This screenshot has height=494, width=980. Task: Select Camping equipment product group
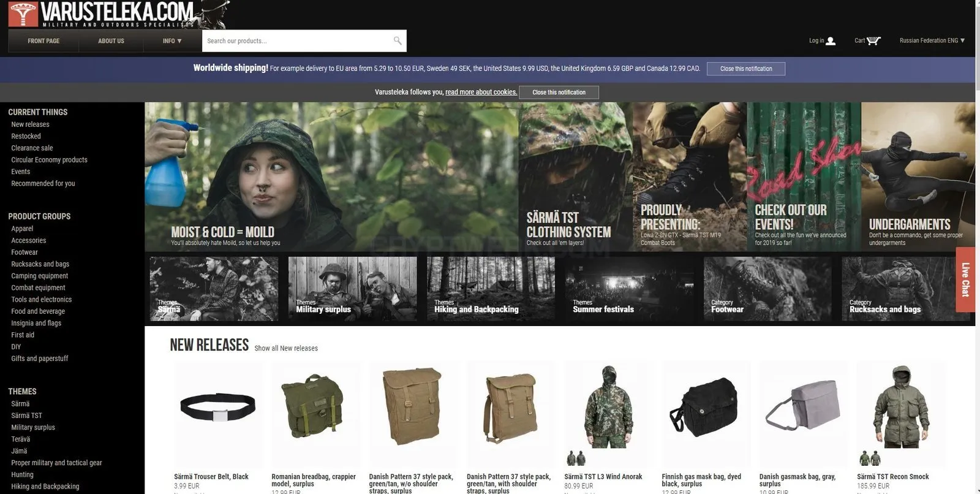(39, 276)
